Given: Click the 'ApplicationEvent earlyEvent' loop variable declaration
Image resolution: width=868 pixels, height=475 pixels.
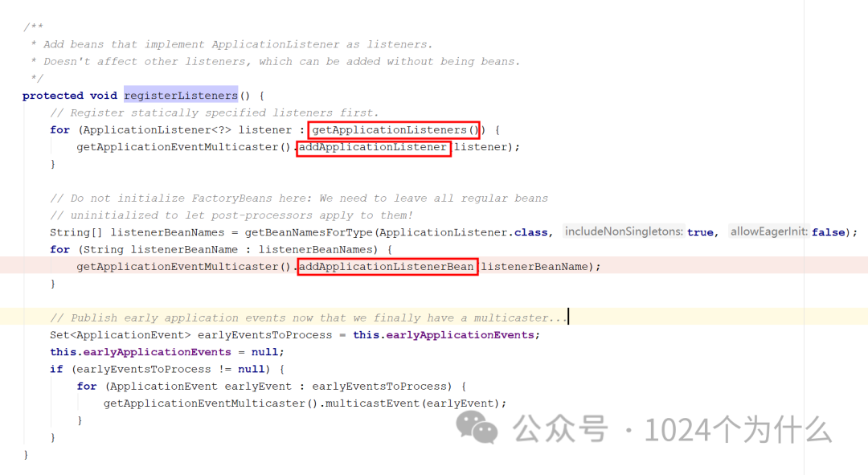Looking at the screenshot, I should point(200,387).
